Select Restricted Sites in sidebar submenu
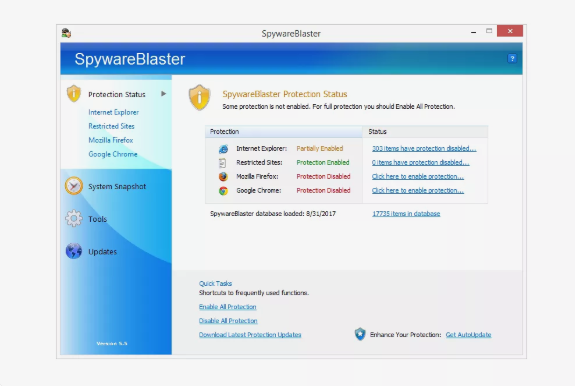This screenshot has width=575, height=390. click(111, 126)
